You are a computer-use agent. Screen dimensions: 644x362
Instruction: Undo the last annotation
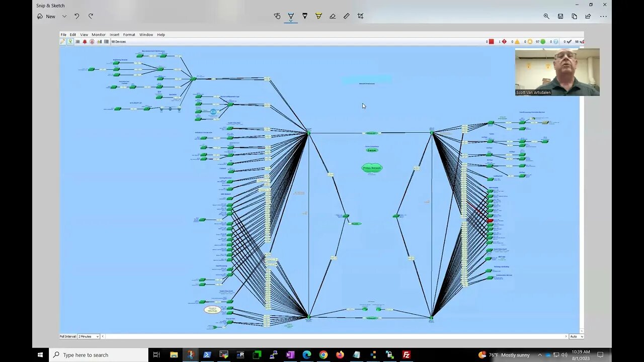(76, 16)
